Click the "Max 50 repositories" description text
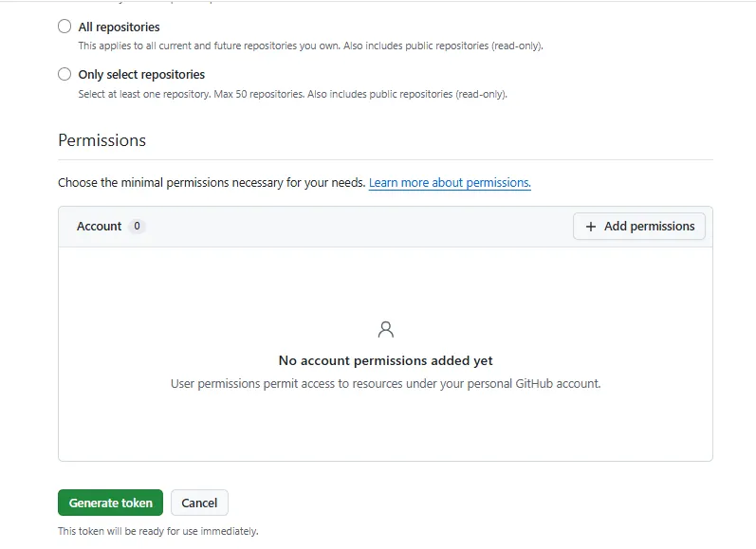Screen dimensions: 756x549 (259, 94)
